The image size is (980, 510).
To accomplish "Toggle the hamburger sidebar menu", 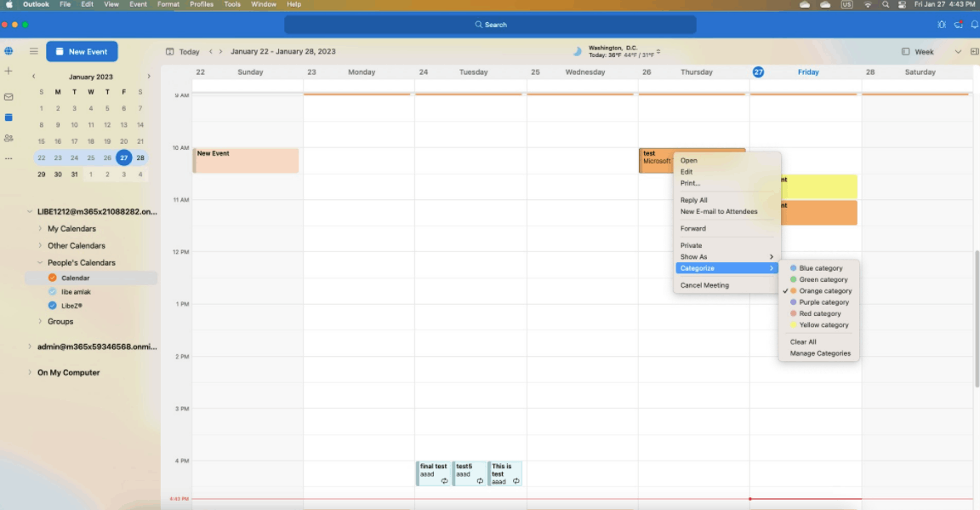I will 34,51.
